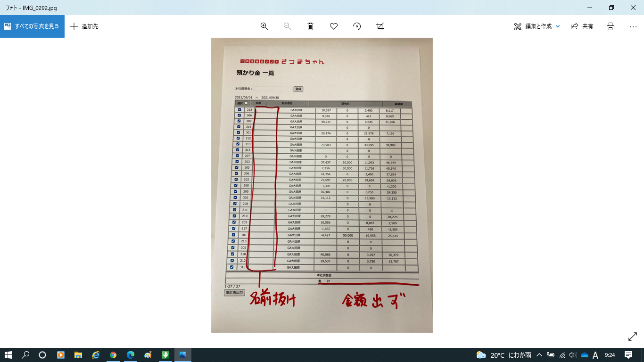
Task: Toggle the IME input mode 'A' indicator
Action: [595, 355]
